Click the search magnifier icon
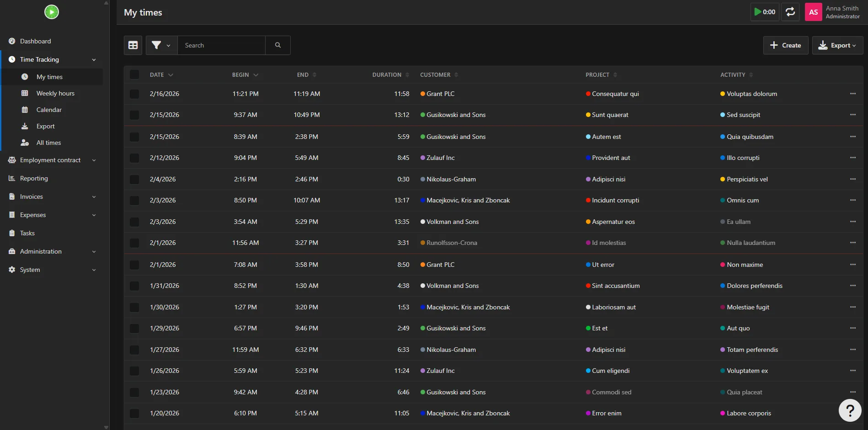The image size is (868, 430). 278,45
